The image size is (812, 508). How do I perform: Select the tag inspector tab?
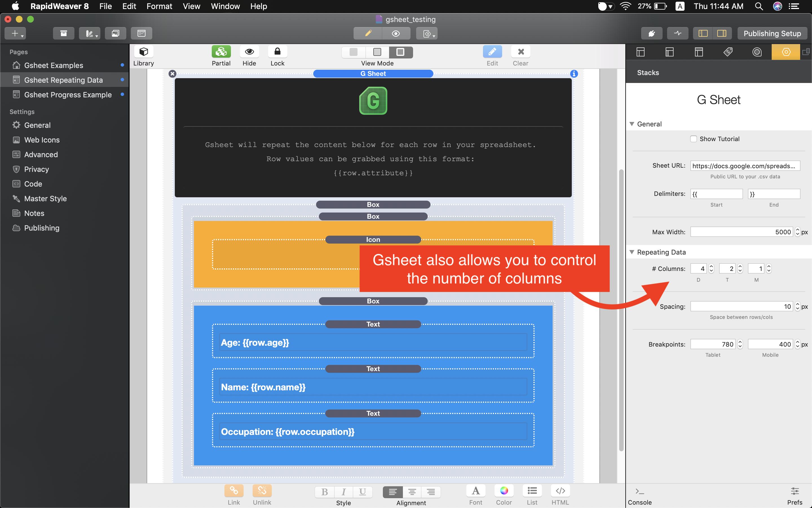click(x=728, y=52)
